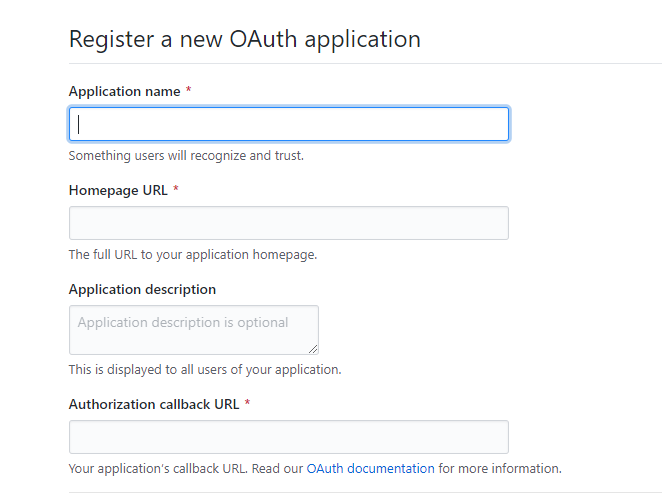
Task: Click the red asterisk beside Homepage URL
Action: coord(176,190)
